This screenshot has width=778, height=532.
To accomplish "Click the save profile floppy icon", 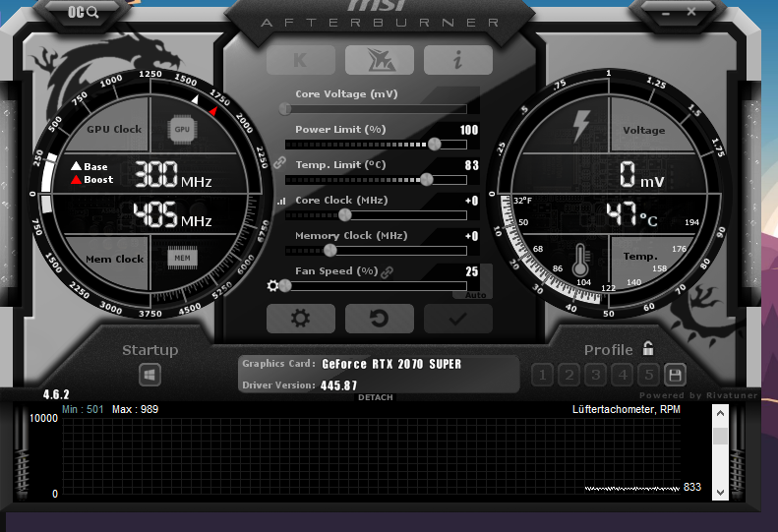I will tap(675, 375).
